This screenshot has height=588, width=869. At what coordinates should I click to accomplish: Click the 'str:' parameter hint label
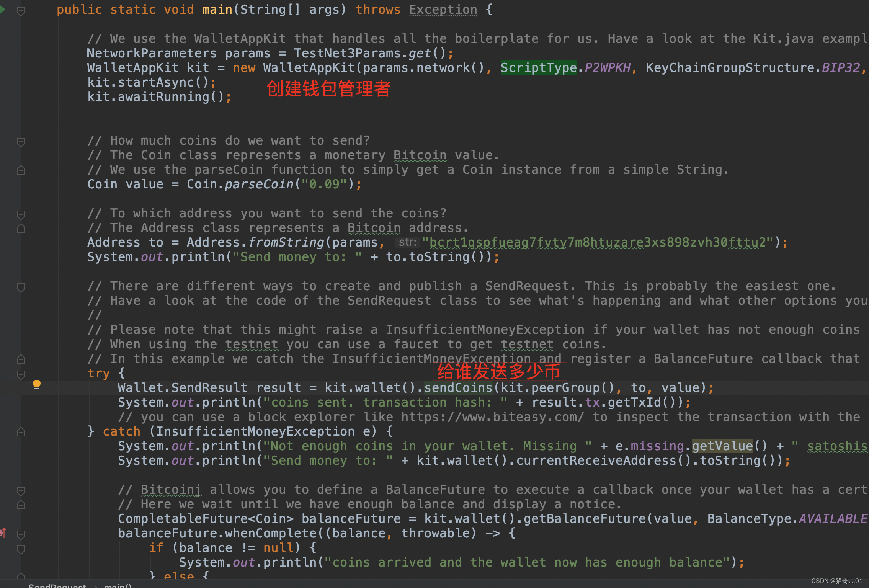point(407,242)
